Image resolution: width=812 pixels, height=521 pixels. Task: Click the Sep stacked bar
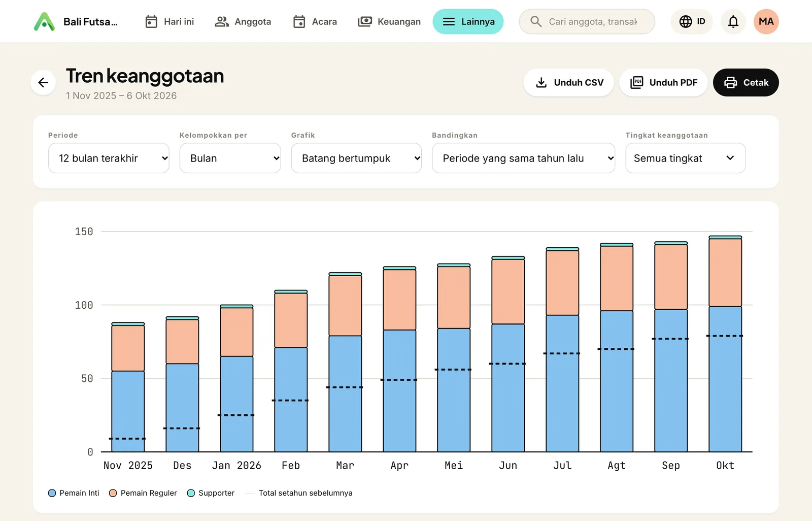[x=671, y=347]
